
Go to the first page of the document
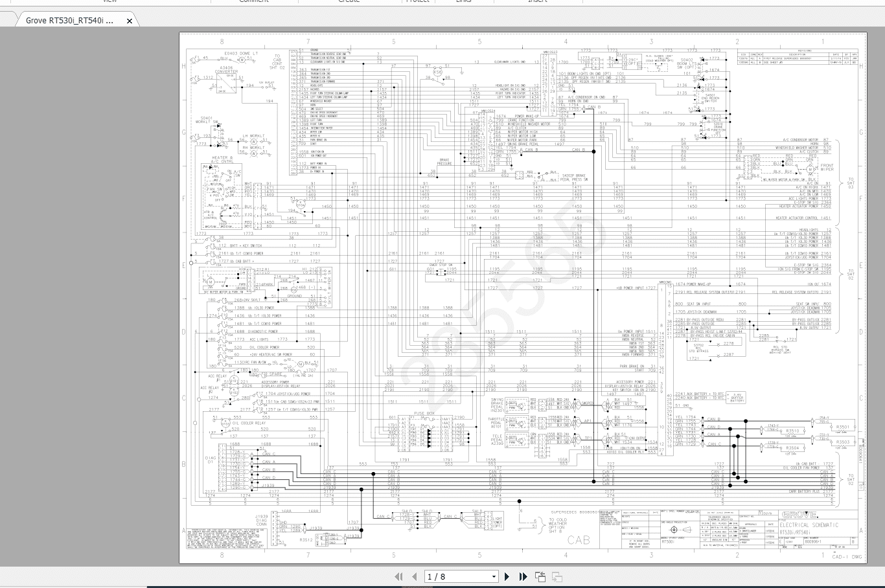399,576
